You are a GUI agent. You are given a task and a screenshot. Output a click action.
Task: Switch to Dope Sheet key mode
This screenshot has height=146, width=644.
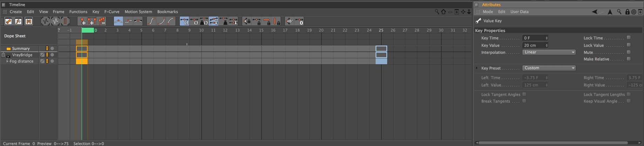click(x=8, y=21)
